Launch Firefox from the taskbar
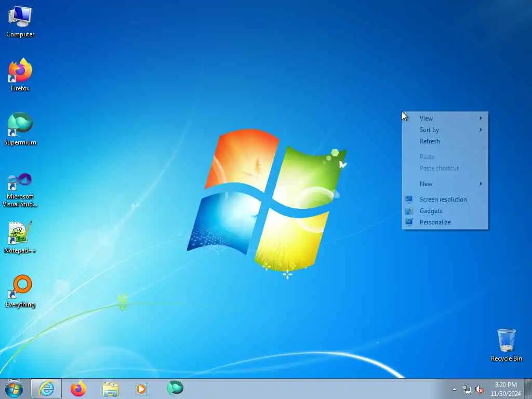Viewport: 532px width, 399px height. (78, 389)
